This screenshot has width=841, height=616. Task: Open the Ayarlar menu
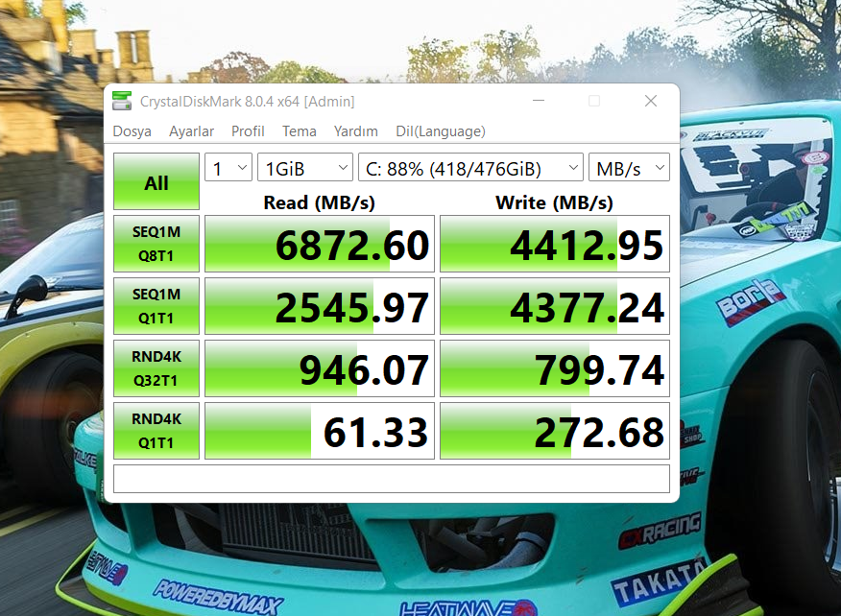tap(191, 131)
